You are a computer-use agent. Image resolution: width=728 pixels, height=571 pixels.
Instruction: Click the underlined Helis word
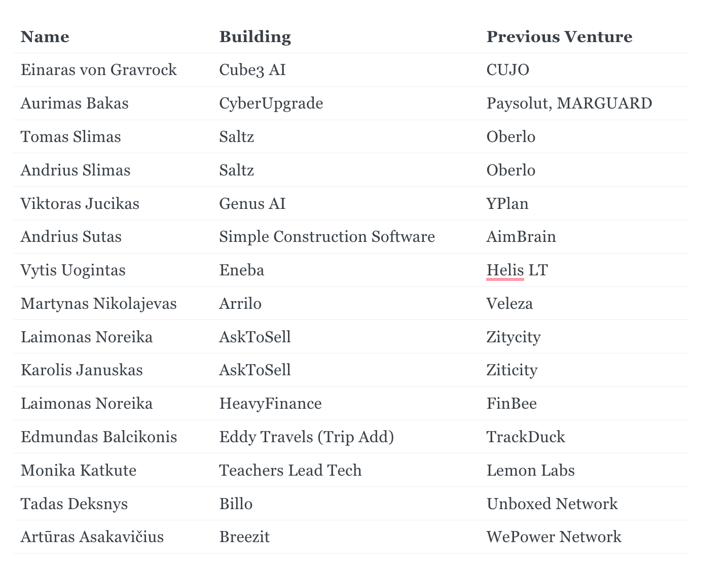504,270
